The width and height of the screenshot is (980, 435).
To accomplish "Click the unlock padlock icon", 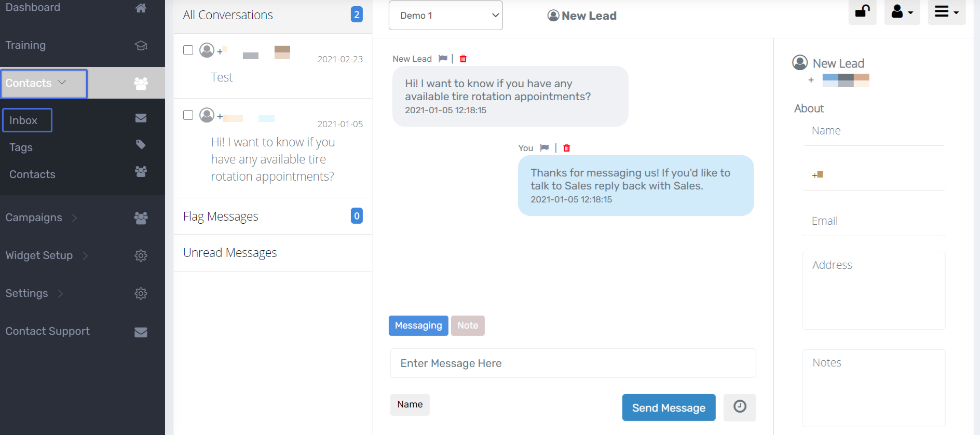I will (862, 11).
